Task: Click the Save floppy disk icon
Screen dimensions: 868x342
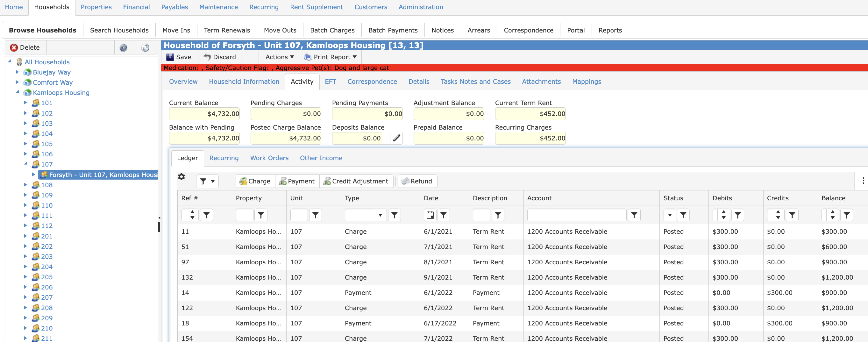Action: pos(170,57)
